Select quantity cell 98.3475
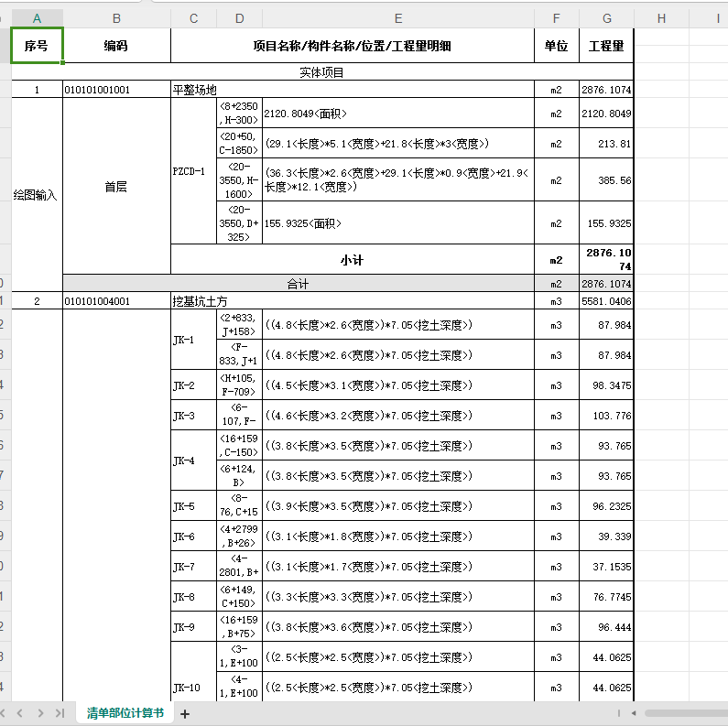728x726 pixels. [606, 385]
